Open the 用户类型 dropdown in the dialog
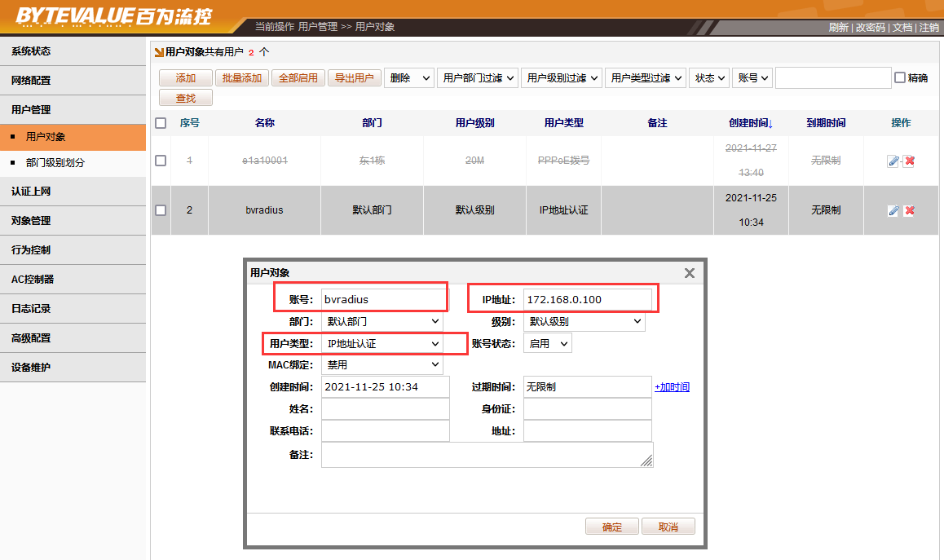Screen dimensions: 944x560 pyautogui.click(x=382, y=344)
